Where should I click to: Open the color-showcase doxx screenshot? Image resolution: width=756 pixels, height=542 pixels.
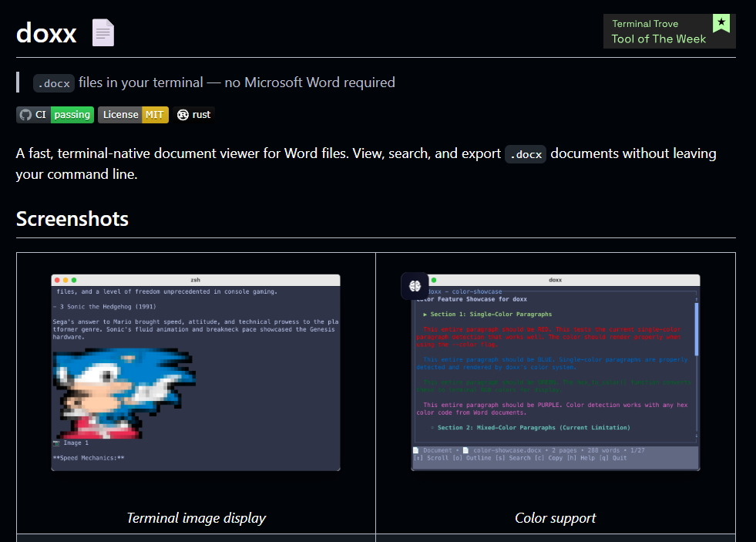pyautogui.click(x=556, y=372)
